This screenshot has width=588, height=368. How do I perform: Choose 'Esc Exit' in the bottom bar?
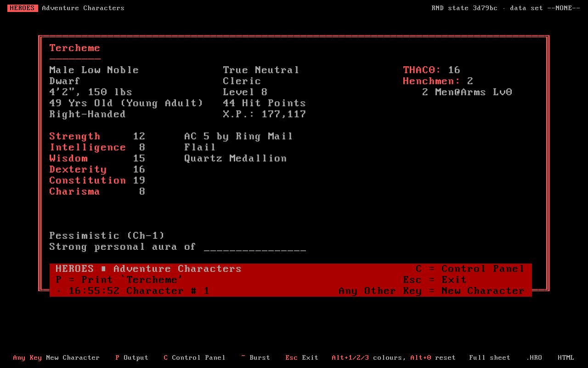pos(302,357)
